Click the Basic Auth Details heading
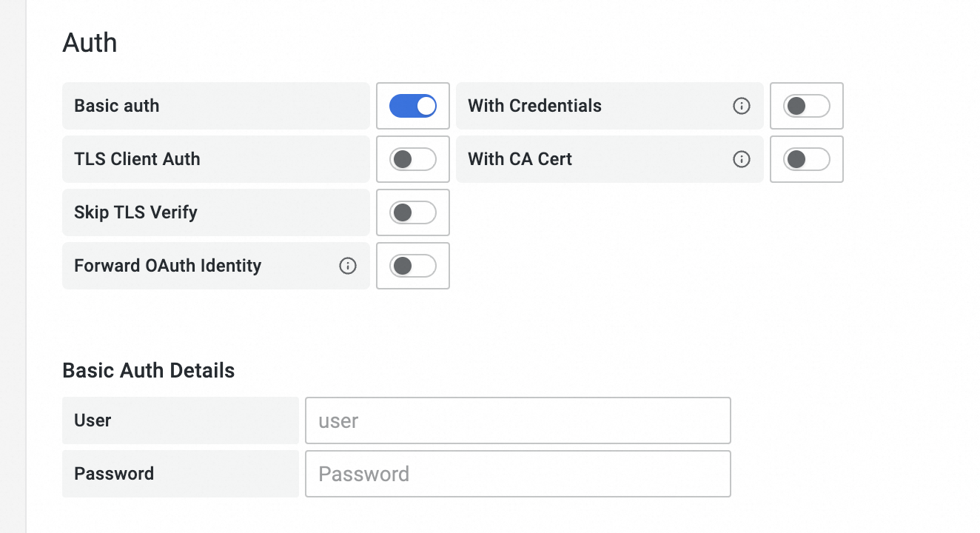980x533 pixels. (149, 370)
